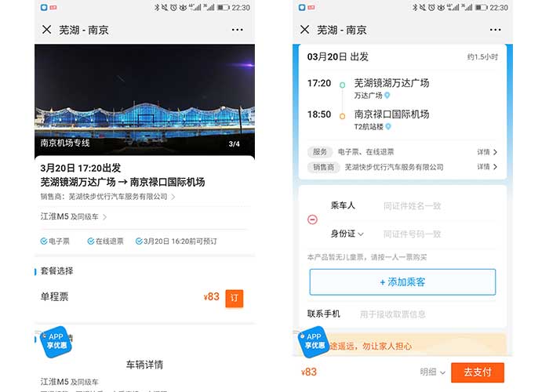The image size is (549, 392).
Task: Click the 添加乘客 add passenger button
Action: [x=402, y=282]
